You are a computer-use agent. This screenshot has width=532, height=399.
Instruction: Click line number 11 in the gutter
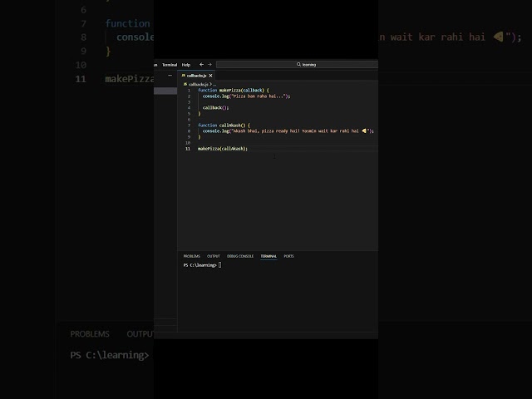tap(188, 149)
